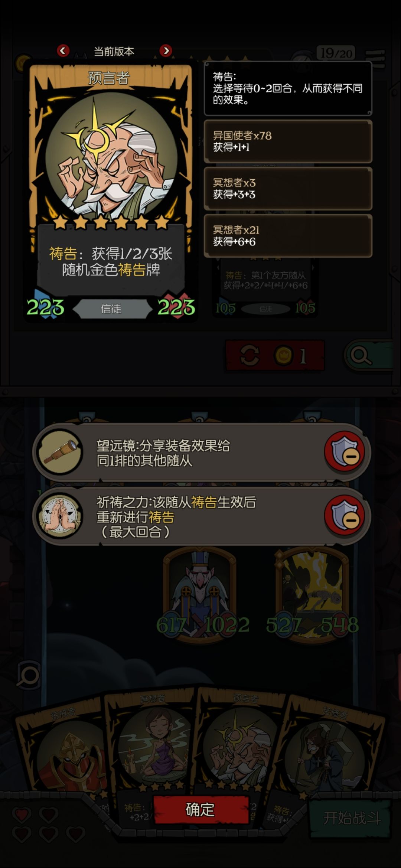Select the 冥想者x21 bonus entry
The height and width of the screenshot is (868, 401).
tap(288, 236)
